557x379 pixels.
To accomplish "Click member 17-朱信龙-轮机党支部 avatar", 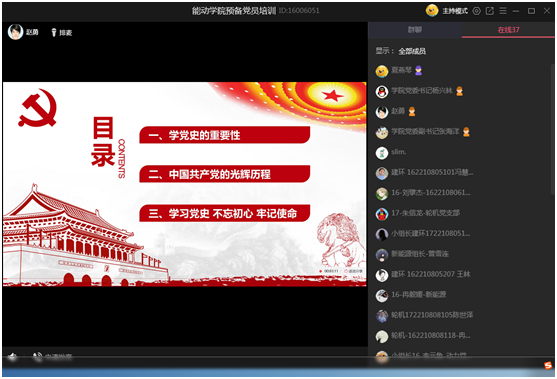I will (x=382, y=214).
